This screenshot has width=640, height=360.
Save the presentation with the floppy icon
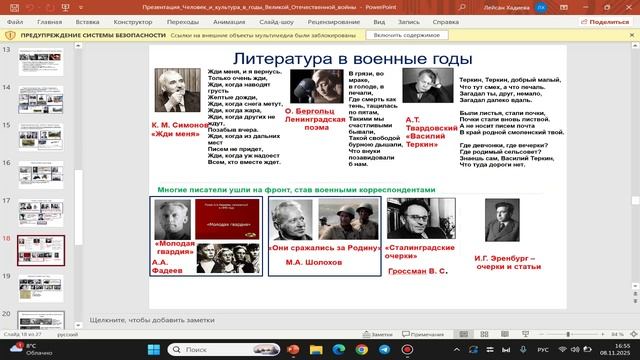pos(14,7)
